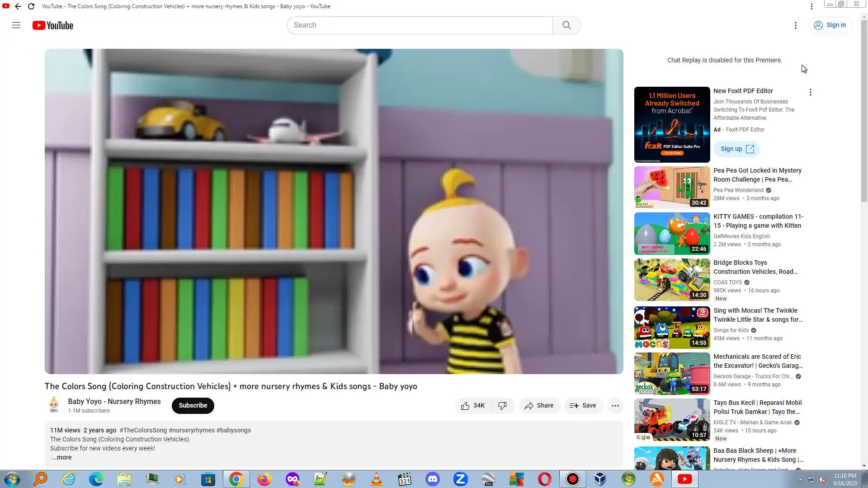Save video to a playlist
The image size is (868, 488).
pyautogui.click(x=583, y=406)
